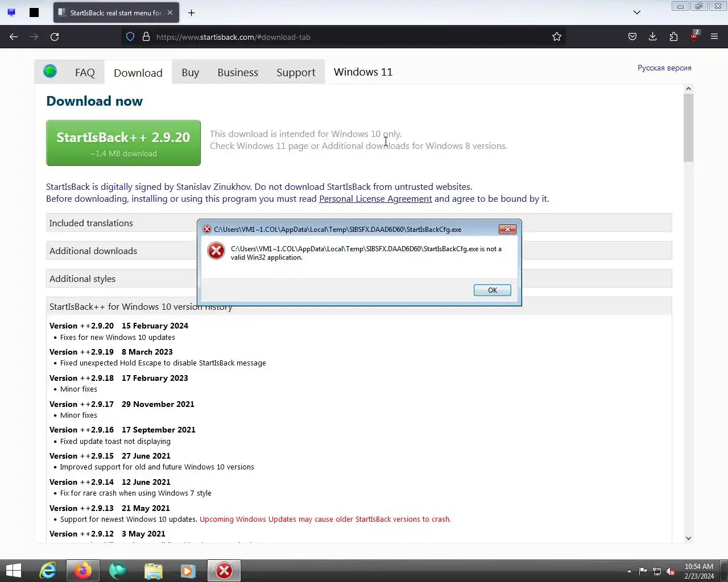Expand the Additional downloads section
728x582 pixels.
pos(359,251)
